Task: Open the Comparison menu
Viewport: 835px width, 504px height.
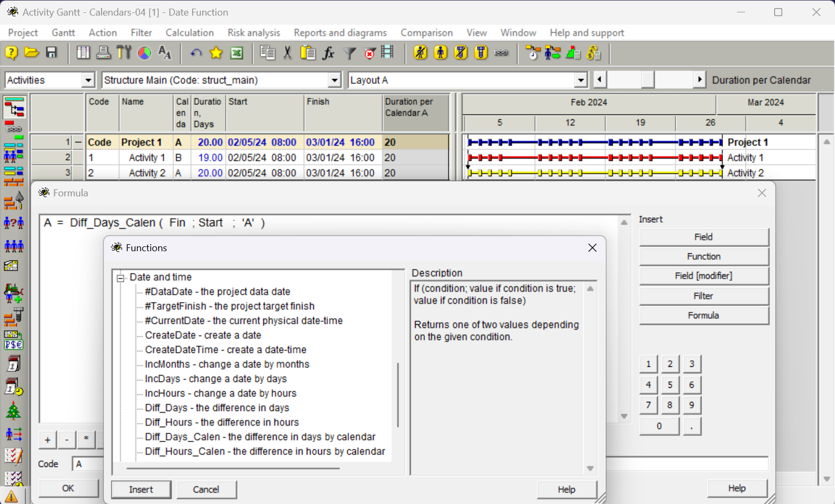Action: (x=426, y=33)
